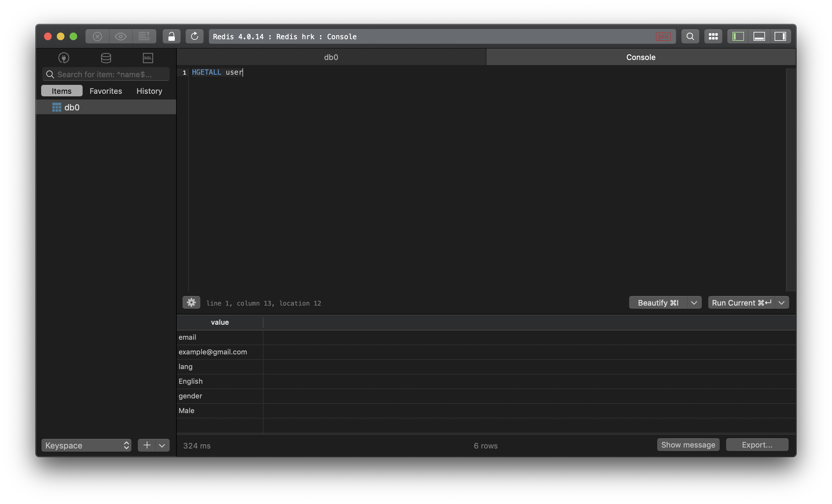Image resolution: width=832 pixels, height=504 pixels.
Task: Click the settings gear icon in console
Action: click(191, 302)
